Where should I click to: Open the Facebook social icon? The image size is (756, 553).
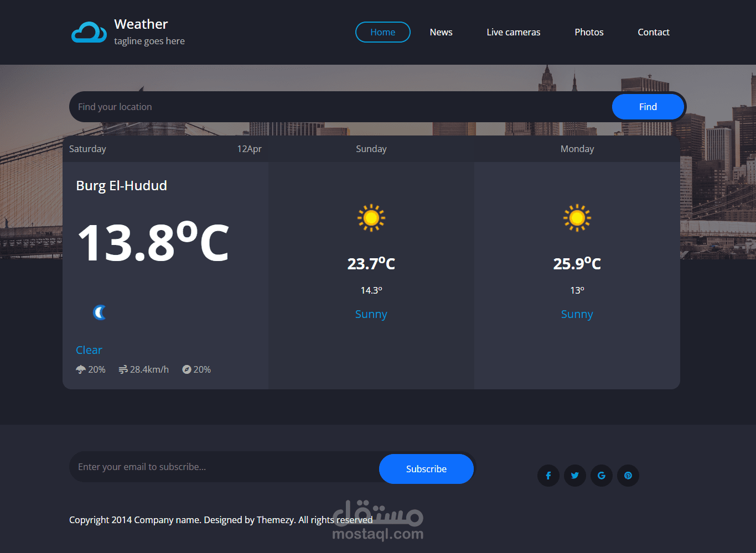548,476
